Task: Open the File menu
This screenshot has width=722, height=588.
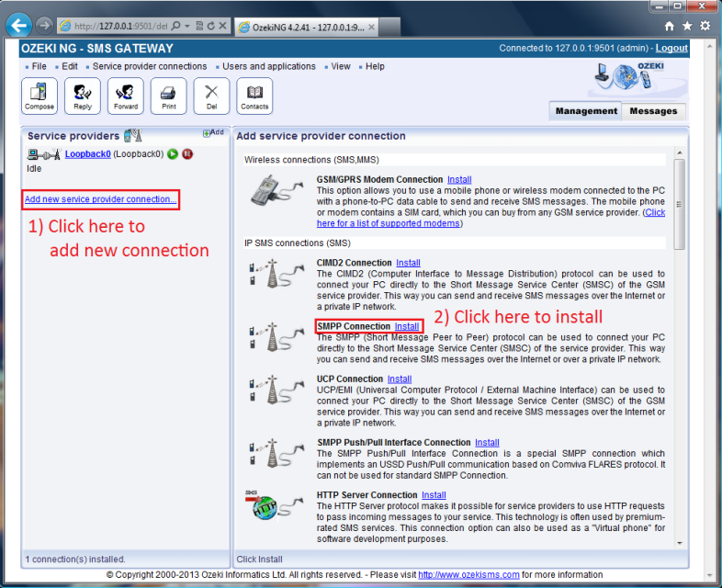Action: [39, 66]
